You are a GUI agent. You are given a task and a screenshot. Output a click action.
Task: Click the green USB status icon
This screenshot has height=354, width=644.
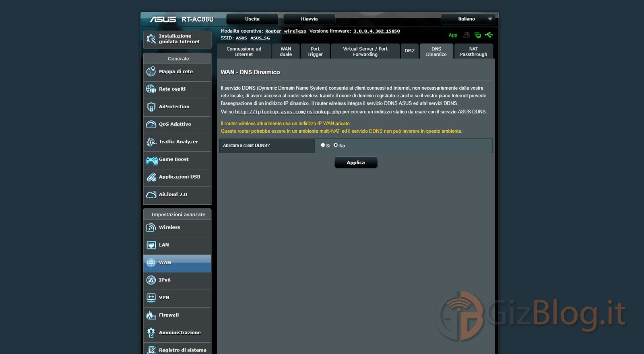click(x=489, y=35)
